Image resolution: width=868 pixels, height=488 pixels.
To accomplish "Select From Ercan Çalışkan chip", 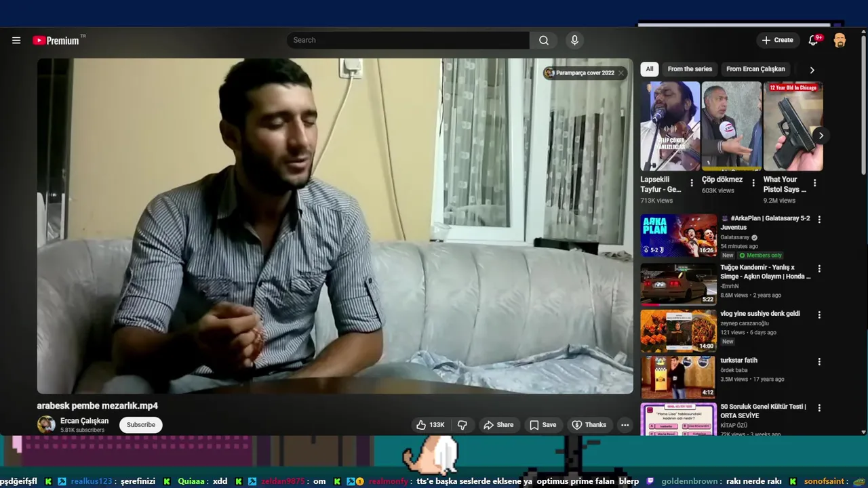I will (755, 69).
